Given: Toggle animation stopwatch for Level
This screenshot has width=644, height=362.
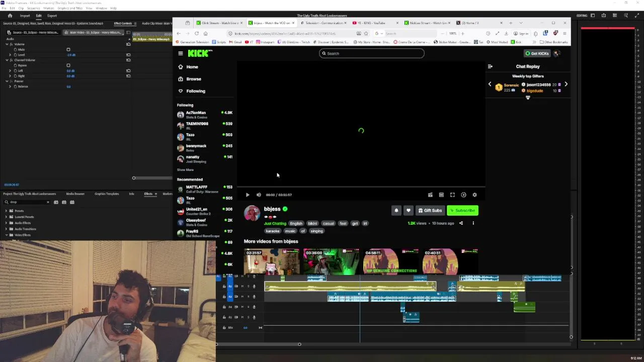Looking at the screenshot, I should pyautogui.click(x=15, y=55).
